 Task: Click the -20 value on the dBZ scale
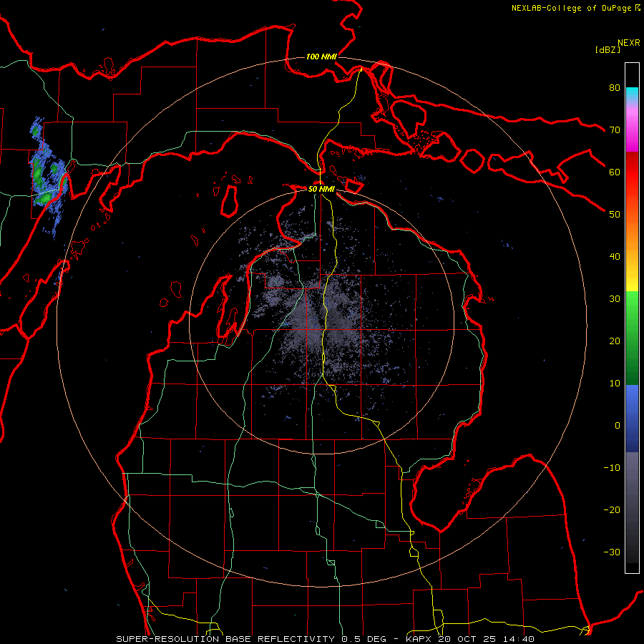(x=612, y=509)
